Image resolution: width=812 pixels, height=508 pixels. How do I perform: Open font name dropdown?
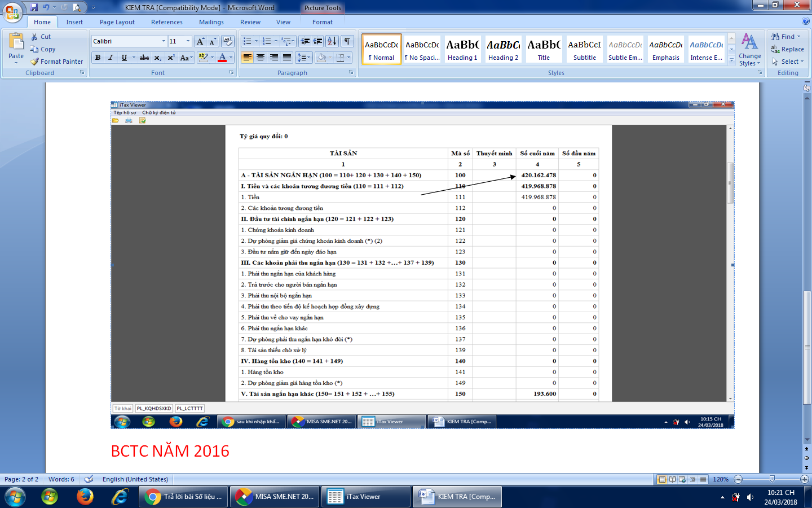(x=164, y=41)
